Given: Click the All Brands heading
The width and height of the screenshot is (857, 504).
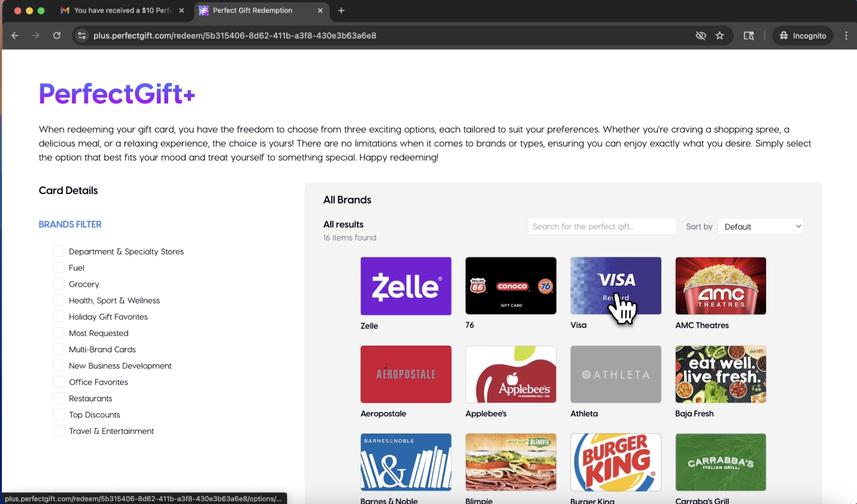Looking at the screenshot, I should [x=347, y=200].
